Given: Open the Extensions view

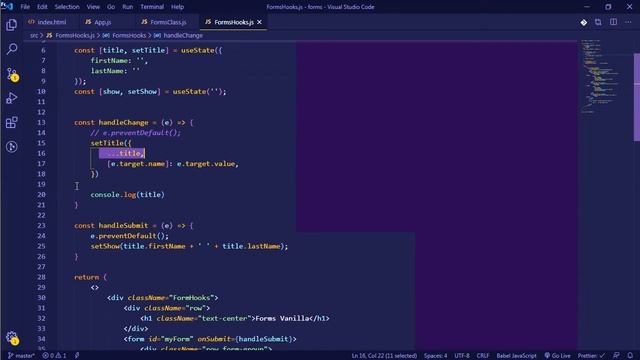Looking at the screenshot, I should coord(11,122).
